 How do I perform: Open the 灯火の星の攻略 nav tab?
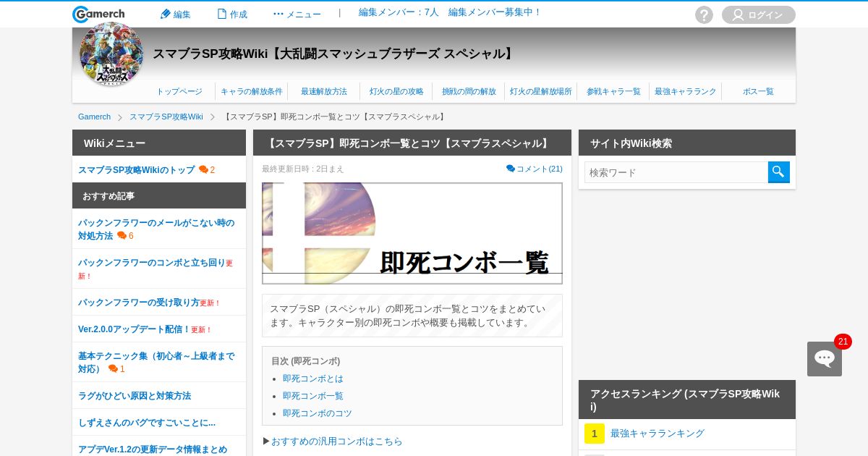point(396,91)
